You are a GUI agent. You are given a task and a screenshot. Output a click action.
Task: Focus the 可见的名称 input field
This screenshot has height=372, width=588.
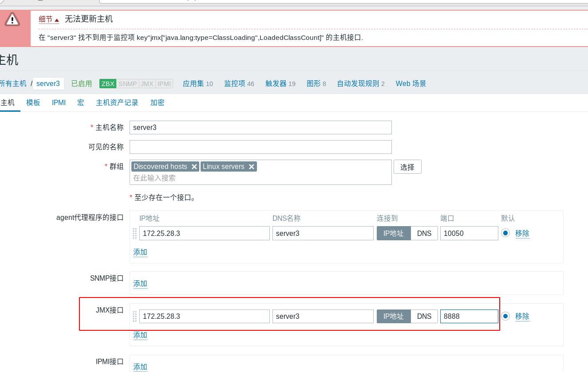click(x=261, y=147)
